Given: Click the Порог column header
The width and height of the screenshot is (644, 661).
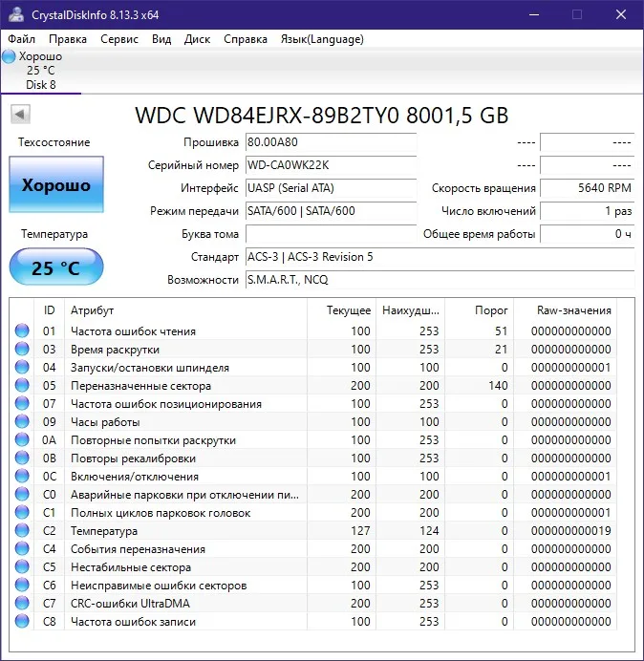Looking at the screenshot, I should click(x=480, y=310).
